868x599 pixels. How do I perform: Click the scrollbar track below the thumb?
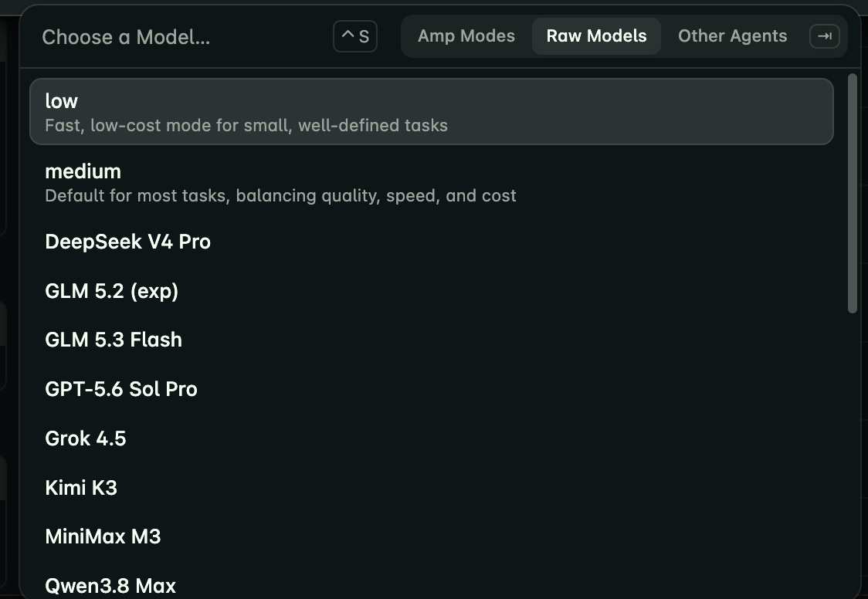[x=853, y=454]
